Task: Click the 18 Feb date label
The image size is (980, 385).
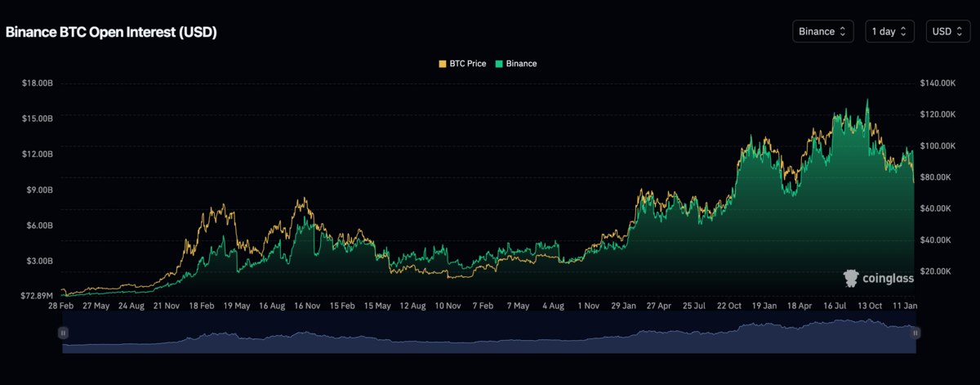Action: [202, 306]
